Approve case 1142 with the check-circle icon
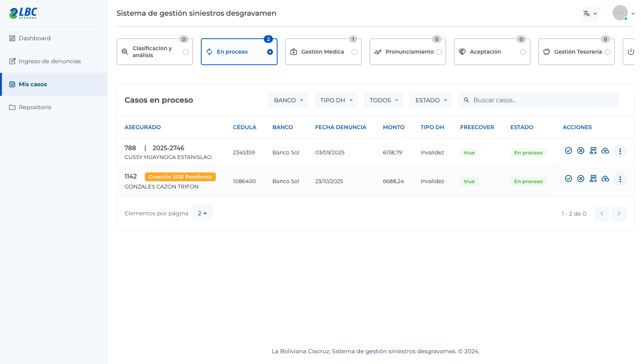 point(568,179)
